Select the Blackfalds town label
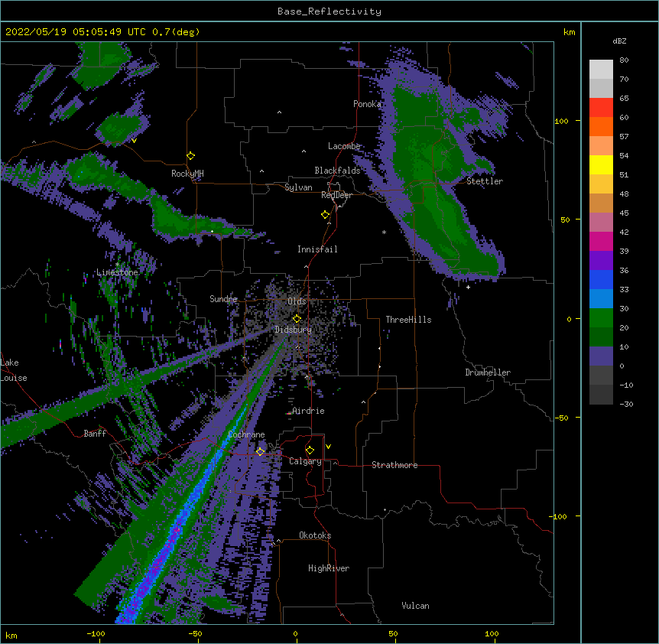The image size is (659, 644). (337, 171)
